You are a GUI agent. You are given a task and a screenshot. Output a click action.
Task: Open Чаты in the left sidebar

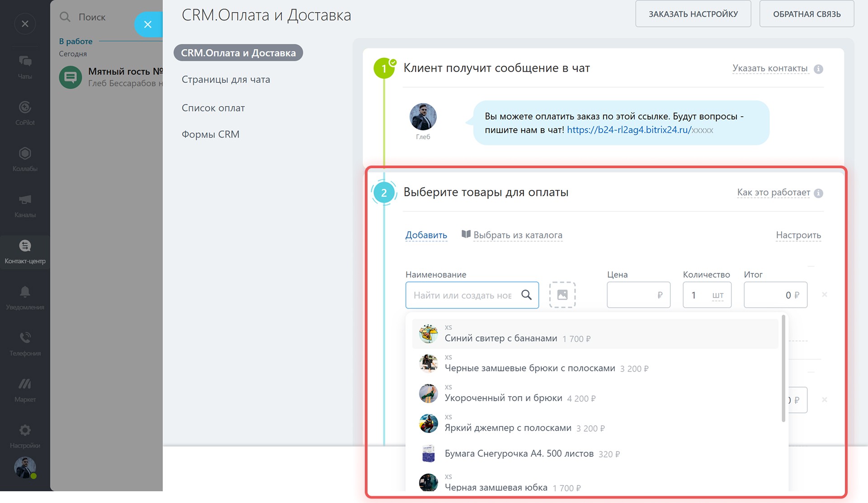(25, 66)
